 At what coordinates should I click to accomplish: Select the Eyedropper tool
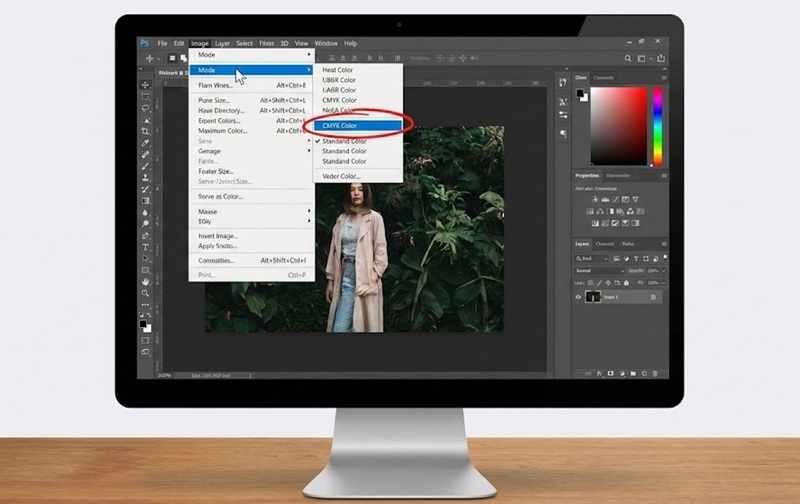145,143
